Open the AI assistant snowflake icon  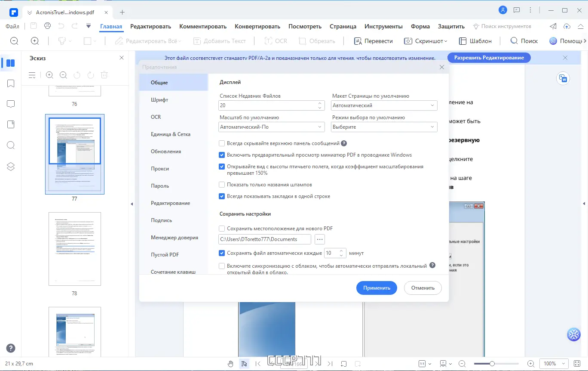pos(574,334)
